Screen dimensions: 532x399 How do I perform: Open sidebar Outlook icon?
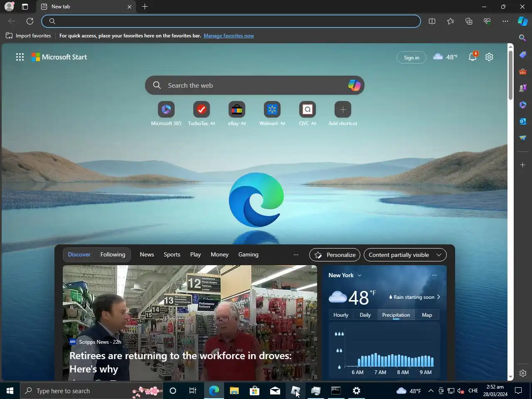522,121
